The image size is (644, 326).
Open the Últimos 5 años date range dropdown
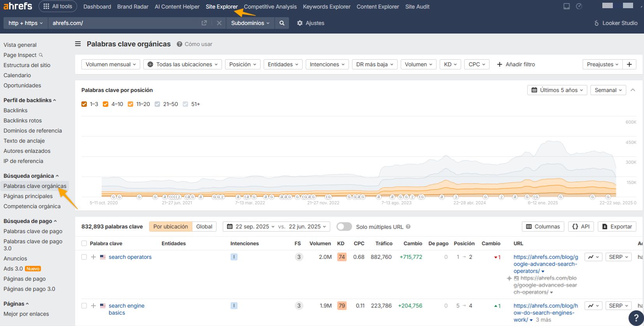pos(557,90)
